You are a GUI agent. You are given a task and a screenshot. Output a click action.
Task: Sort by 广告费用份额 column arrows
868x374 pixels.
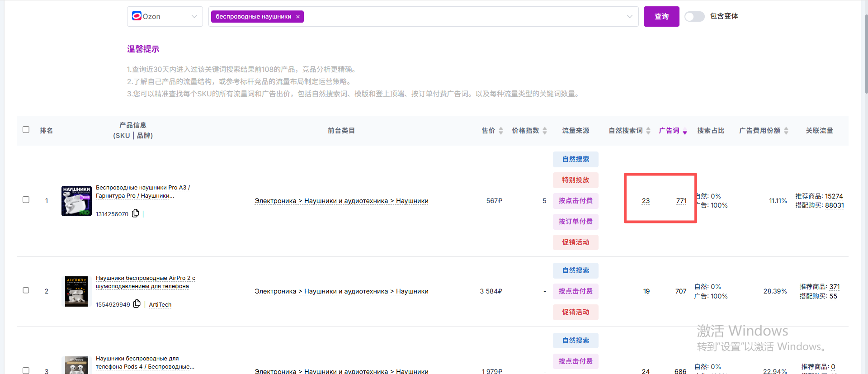click(x=786, y=131)
